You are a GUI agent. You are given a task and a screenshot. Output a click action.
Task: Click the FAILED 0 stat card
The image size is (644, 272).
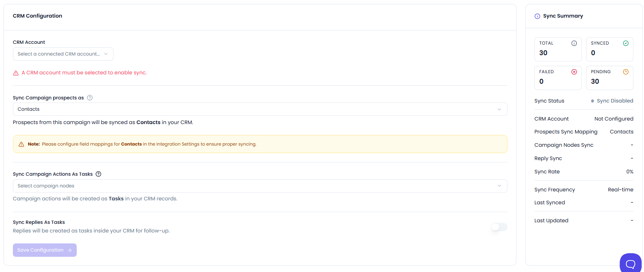coord(558,78)
